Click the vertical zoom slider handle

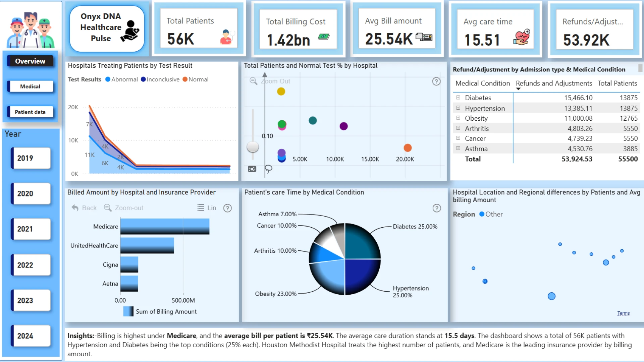pyautogui.click(x=253, y=146)
